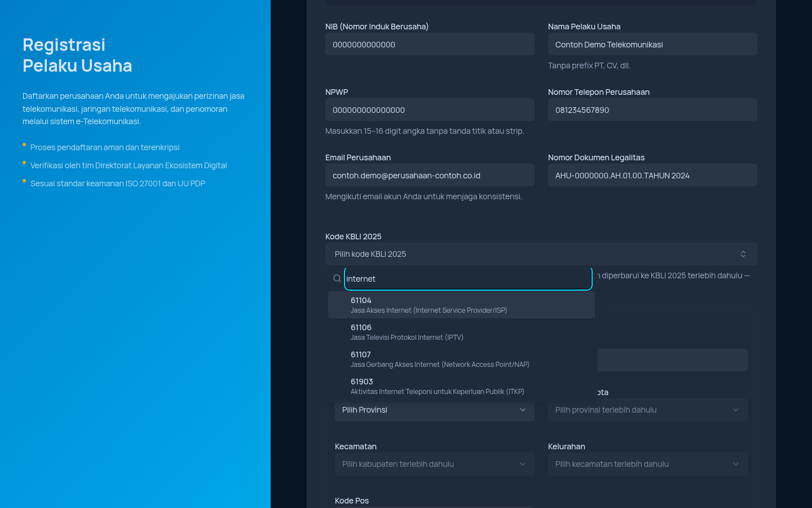Focus the Nomor Telepon Perusahaan field
Screen dimensions: 812x508
coord(652,110)
